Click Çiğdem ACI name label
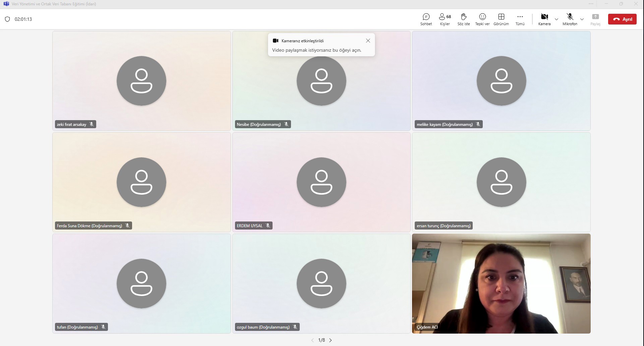The image size is (644, 346). click(x=427, y=327)
